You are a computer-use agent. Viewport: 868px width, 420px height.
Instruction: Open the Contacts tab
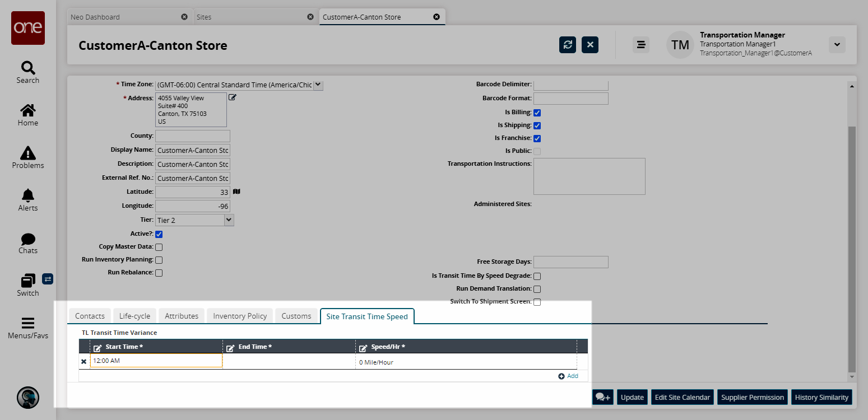tap(90, 316)
